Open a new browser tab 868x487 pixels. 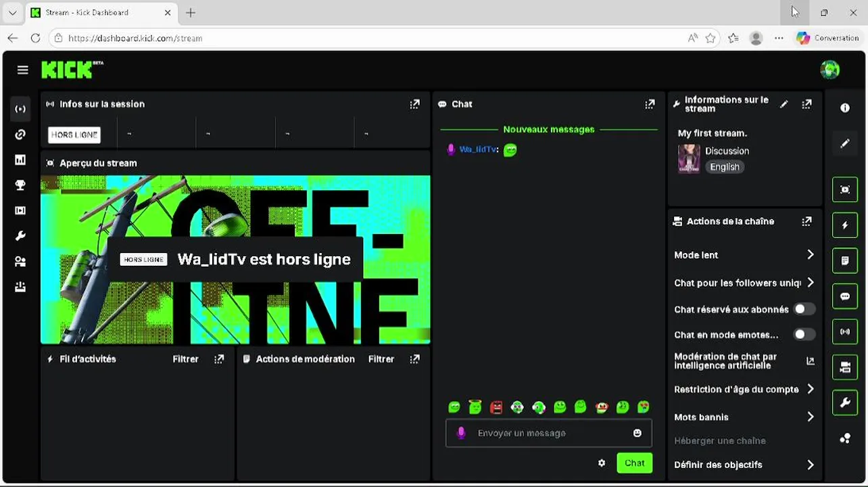[x=191, y=13]
